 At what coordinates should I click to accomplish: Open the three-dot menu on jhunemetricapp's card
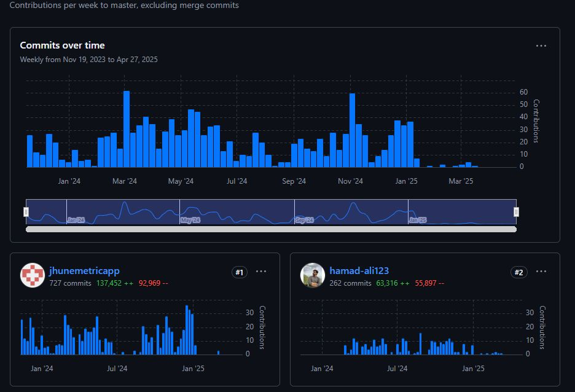(x=261, y=272)
